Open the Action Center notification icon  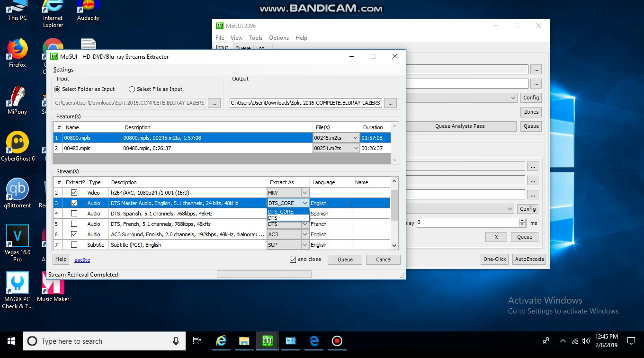(631, 341)
